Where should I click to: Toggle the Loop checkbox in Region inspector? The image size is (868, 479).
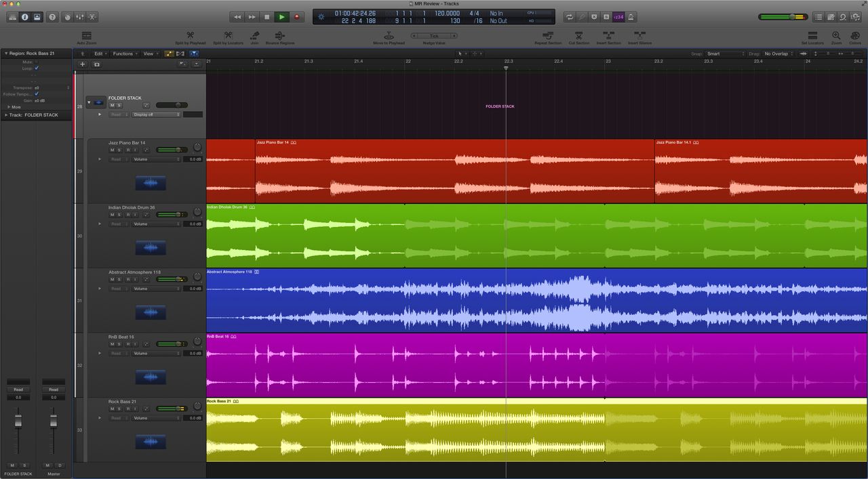coord(37,68)
